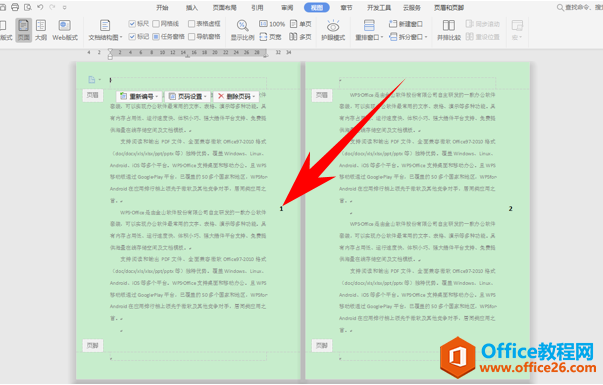Fit to 页宽 (page width)
Image resolution: width=603 pixels, height=385 pixels.
pyautogui.click(x=270, y=37)
